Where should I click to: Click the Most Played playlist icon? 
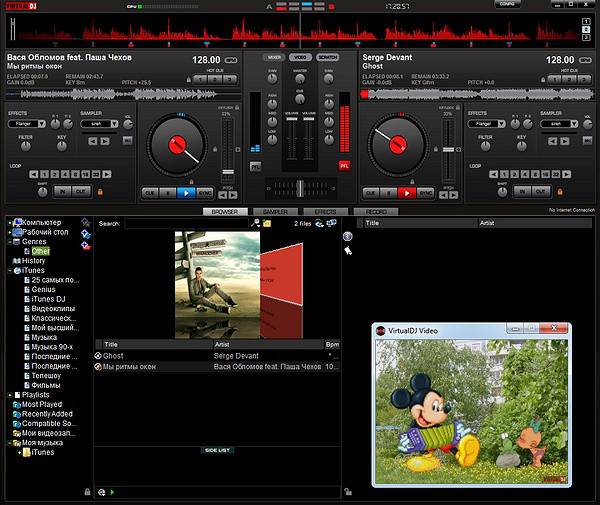(18, 404)
